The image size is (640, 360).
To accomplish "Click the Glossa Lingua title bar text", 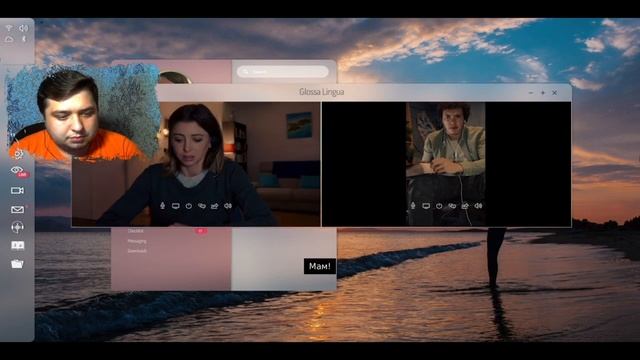I will 322,92.
